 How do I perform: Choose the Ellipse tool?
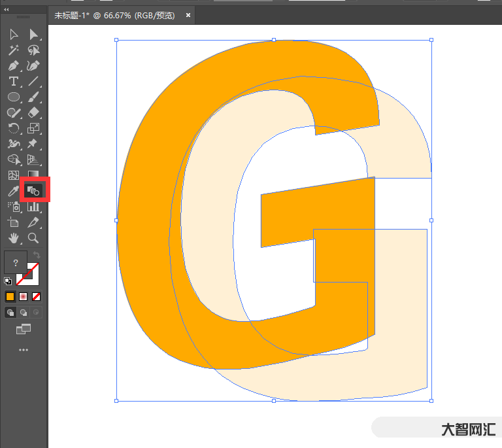14,97
